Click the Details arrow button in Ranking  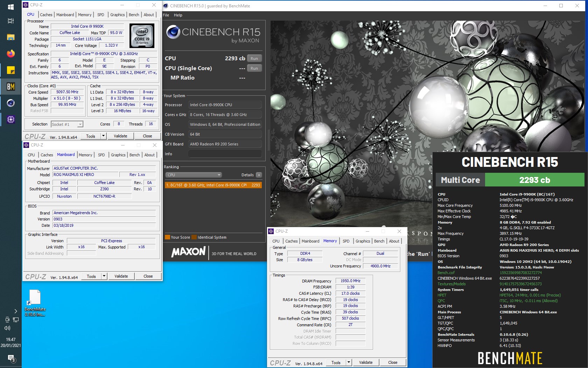pyautogui.click(x=259, y=175)
